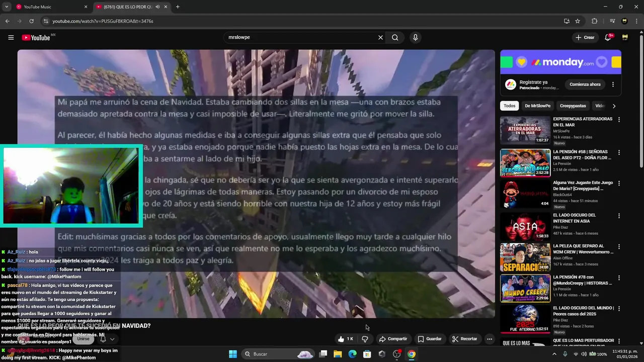This screenshot has width=644, height=362.
Task: Install app icon in address bar
Action: [x=567, y=21]
